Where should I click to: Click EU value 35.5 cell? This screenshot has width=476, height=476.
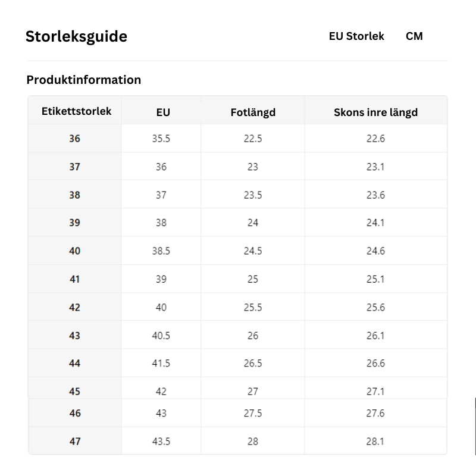coord(161,139)
